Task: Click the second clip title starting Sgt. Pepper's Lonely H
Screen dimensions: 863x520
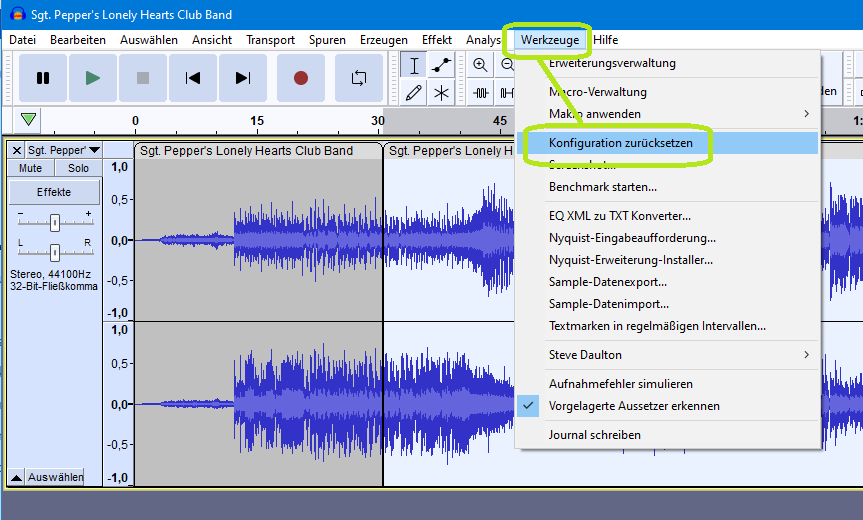Action: 451,151
